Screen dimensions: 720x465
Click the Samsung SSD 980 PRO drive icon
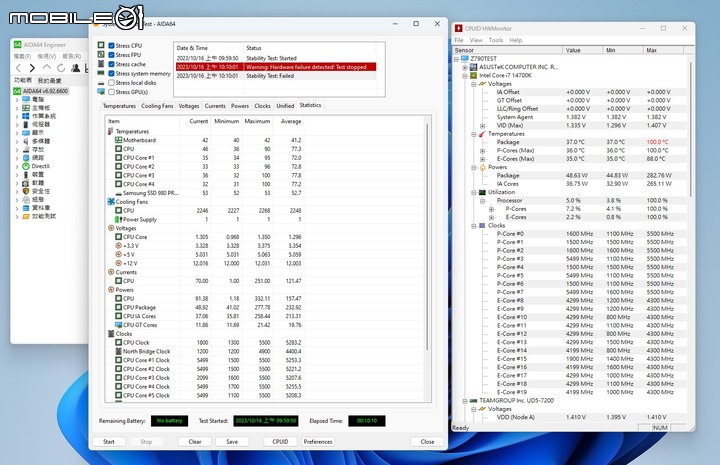coord(118,193)
